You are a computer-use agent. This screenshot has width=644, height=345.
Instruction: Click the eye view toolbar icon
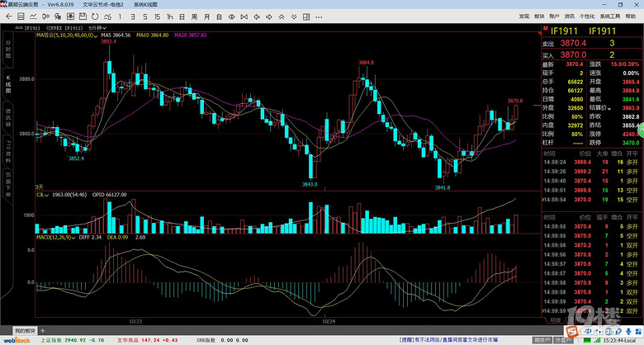click(232, 17)
